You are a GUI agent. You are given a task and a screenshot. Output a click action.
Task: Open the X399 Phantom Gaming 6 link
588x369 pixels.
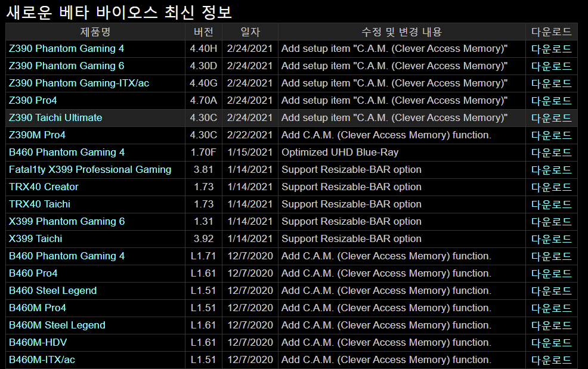point(67,221)
